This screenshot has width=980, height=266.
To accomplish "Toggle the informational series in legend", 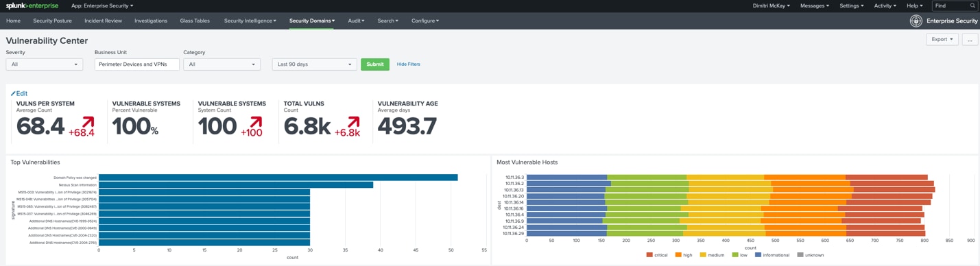I will point(772,255).
